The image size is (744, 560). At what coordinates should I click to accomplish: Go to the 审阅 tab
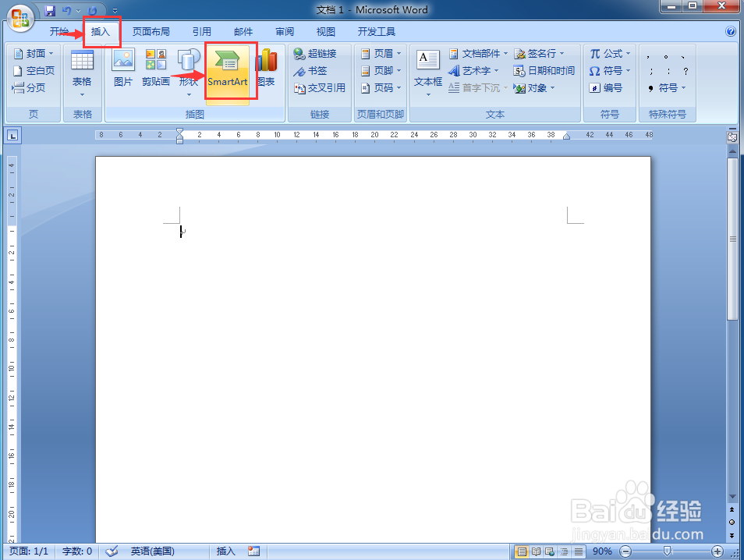coord(285,32)
